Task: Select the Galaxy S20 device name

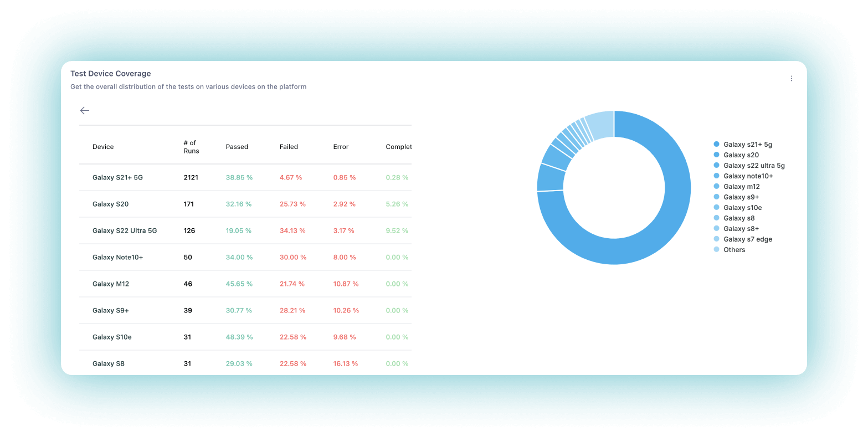Action: point(110,204)
